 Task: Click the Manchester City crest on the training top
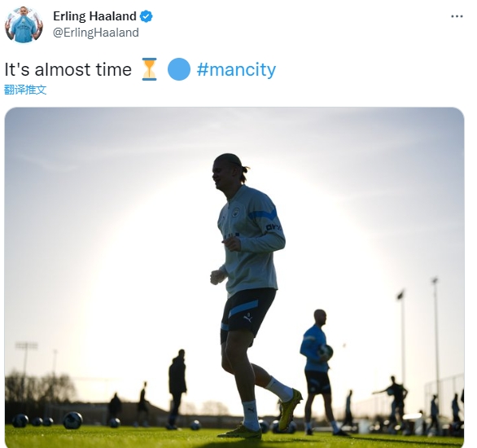[235, 213]
